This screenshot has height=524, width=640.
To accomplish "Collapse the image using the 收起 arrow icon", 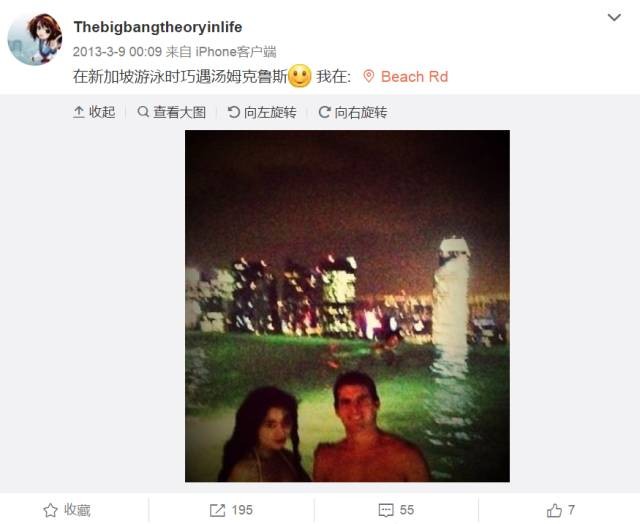I will (79, 112).
